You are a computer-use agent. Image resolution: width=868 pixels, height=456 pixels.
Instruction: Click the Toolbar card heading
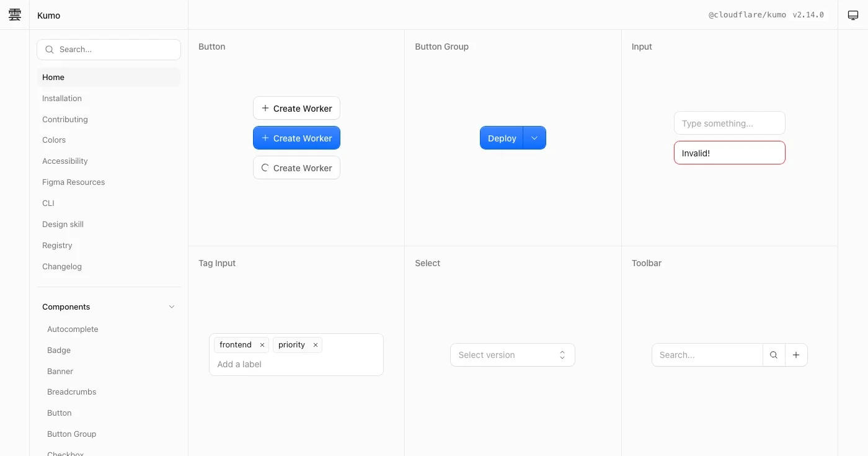pyautogui.click(x=647, y=263)
